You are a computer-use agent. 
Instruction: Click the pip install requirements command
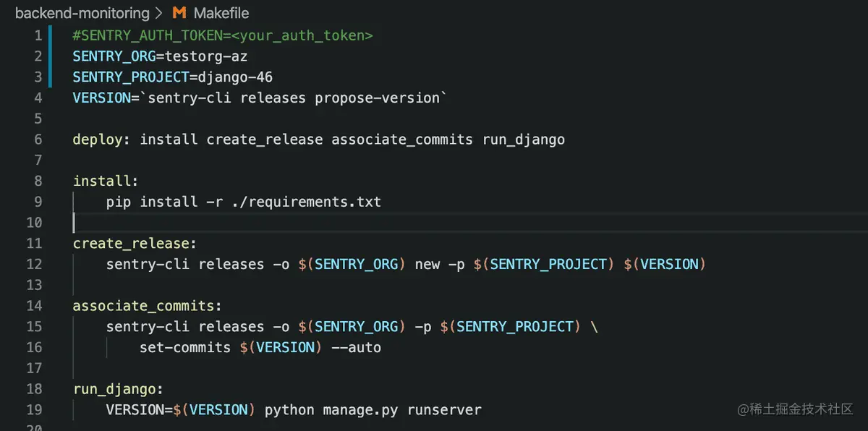244,202
